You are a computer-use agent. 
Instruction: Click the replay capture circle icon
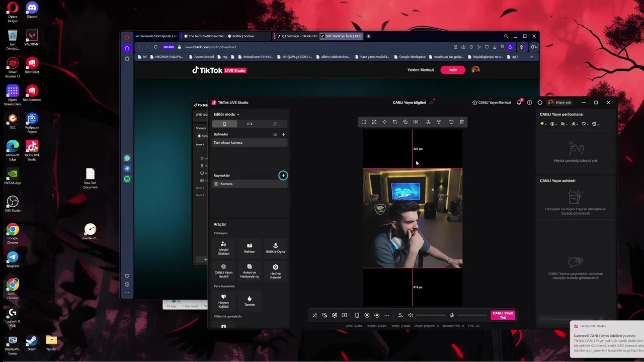tap(377, 315)
